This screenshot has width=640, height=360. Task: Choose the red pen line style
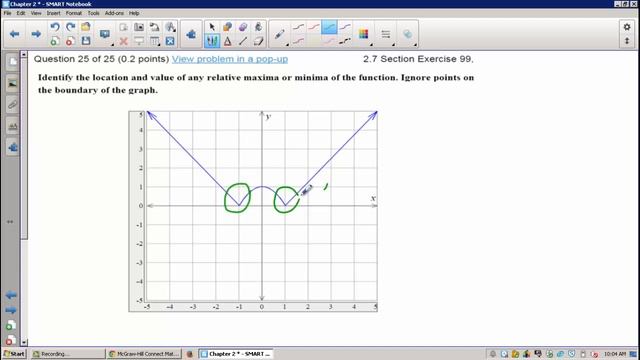coord(314,27)
